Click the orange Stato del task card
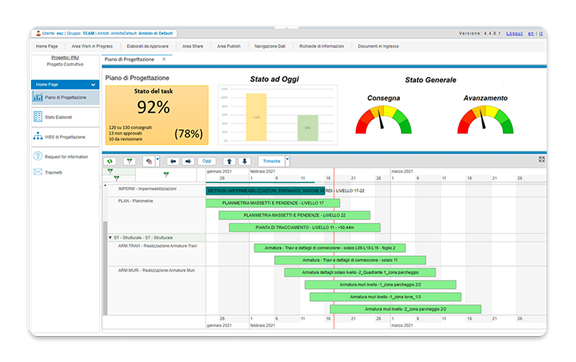The image size is (576, 362). [x=157, y=115]
